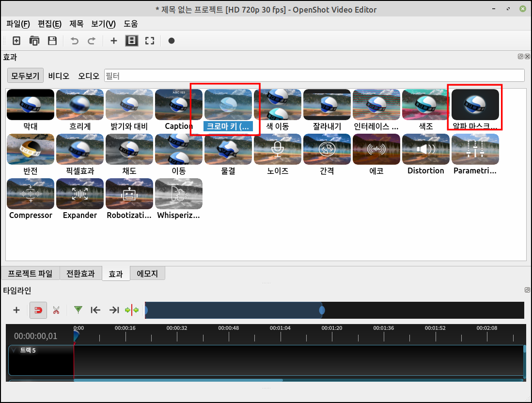
Task: Select the 색 이동 effect
Action: tap(278, 110)
